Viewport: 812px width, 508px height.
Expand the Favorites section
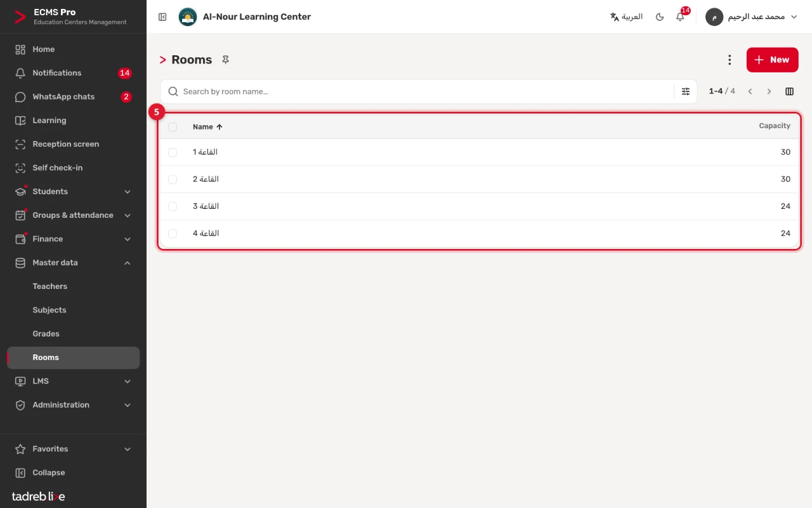click(x=74, y=449)
